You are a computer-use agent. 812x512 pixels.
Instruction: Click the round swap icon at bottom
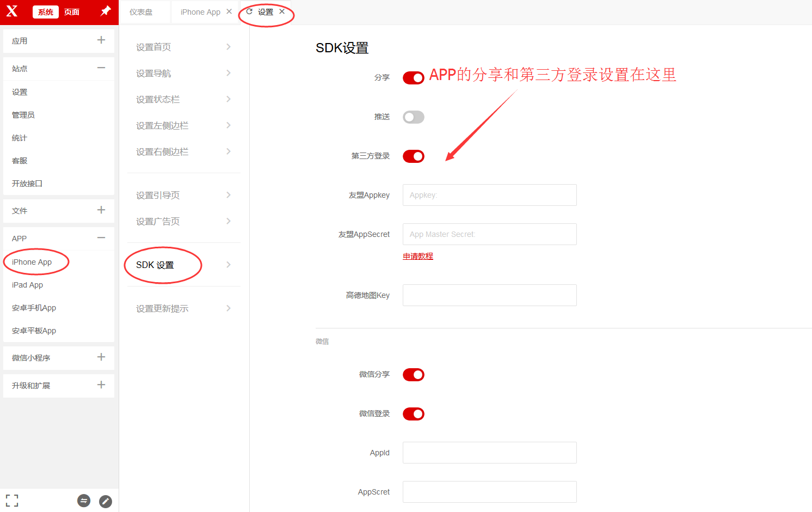84,501
